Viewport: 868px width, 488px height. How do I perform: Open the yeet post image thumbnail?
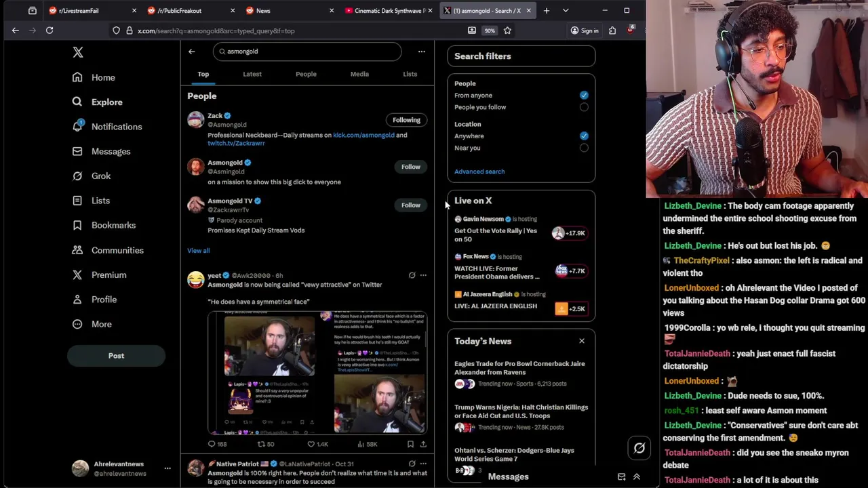click(317, 372)
